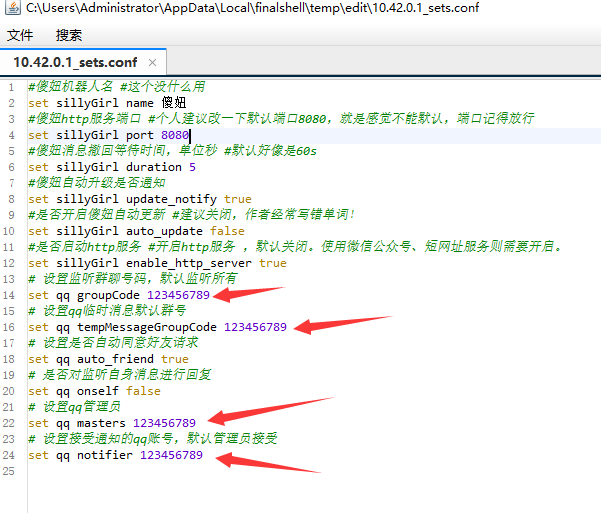This screenshot has height=513, width=601.
Task: Click false on onself line
Action: pos(143,391)
